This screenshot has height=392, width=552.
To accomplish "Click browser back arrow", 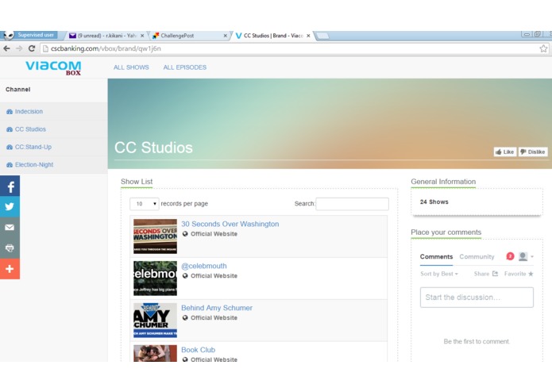I will pos(6,48).
